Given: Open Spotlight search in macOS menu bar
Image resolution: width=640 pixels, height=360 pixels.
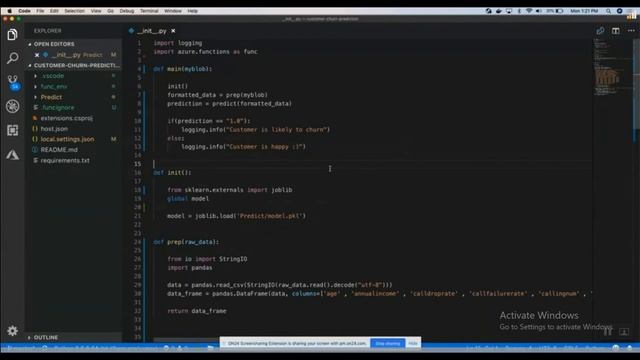Looking at the screenshot, I should [608, 11].
